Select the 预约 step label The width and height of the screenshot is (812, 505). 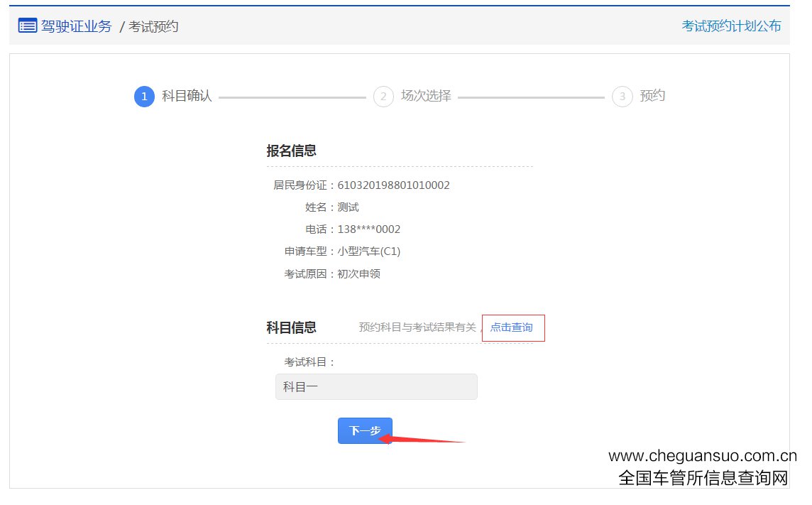(652, 96)
